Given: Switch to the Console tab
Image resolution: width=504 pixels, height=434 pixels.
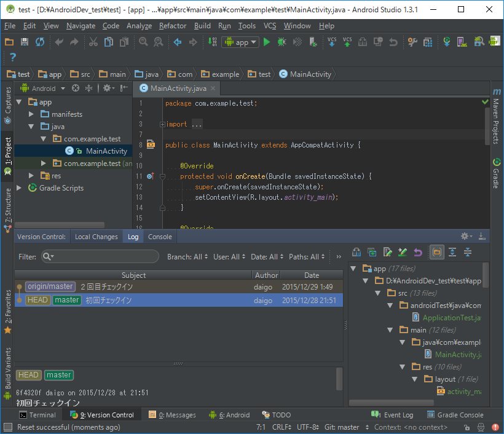Looking at the screenshot, I should click(x=160, y=237).
